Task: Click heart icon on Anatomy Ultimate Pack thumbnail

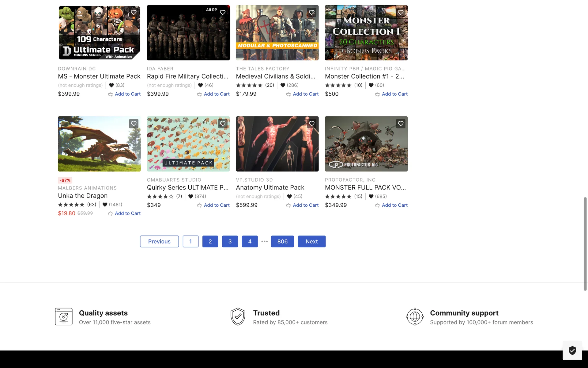Action: [x=311, y=124]
